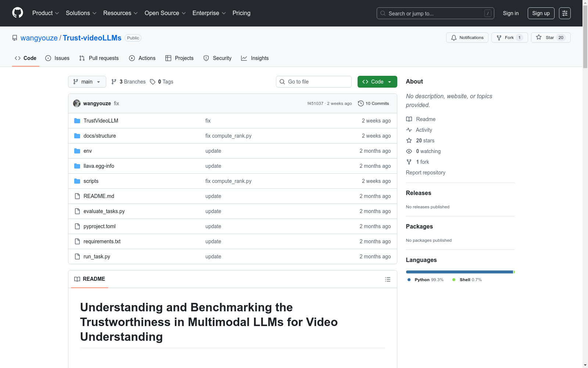
Task: Click the README.md file icon
Action: pos(77,196)
